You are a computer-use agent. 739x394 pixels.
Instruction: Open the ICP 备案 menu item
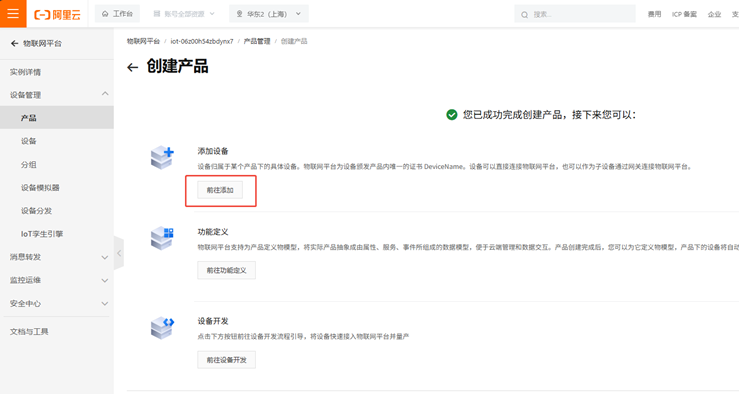(684, 14)
